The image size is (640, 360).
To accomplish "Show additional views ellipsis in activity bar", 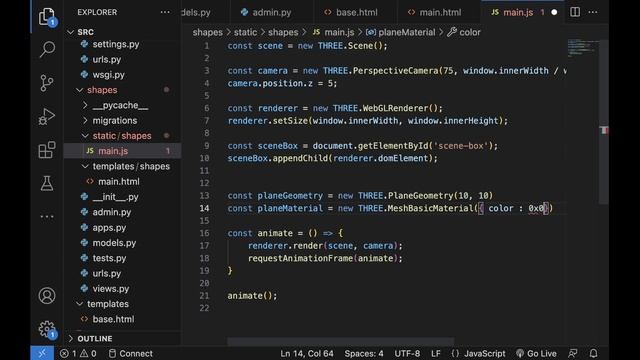I will click(x=47, y=216).
